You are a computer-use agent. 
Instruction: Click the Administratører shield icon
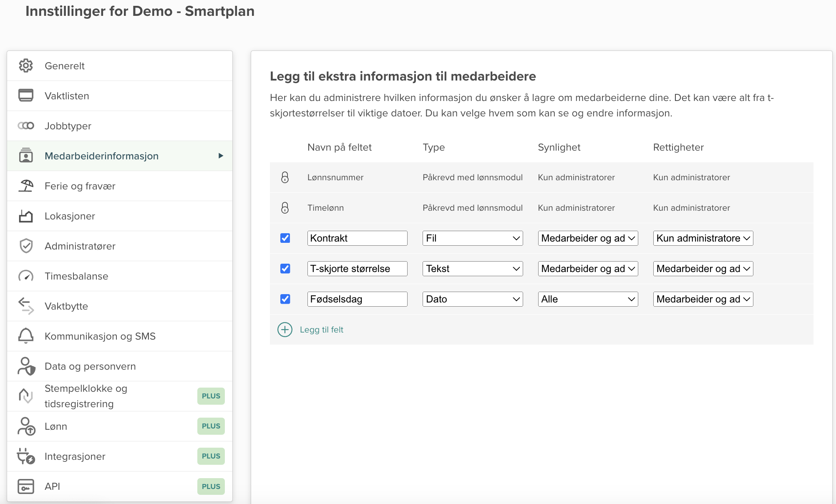click(x=26, y=246)
